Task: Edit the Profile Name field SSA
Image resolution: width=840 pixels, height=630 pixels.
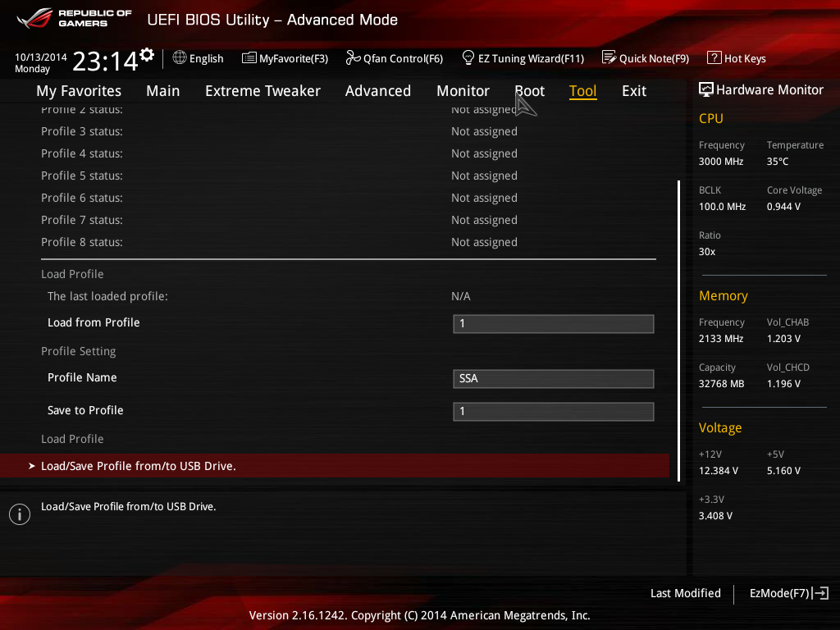Action: click(554, 379)
